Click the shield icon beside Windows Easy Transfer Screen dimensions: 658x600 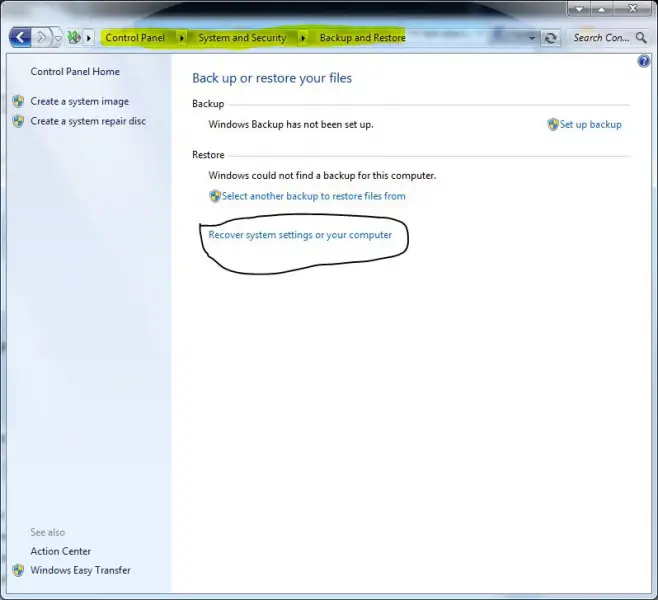(18, 570)
